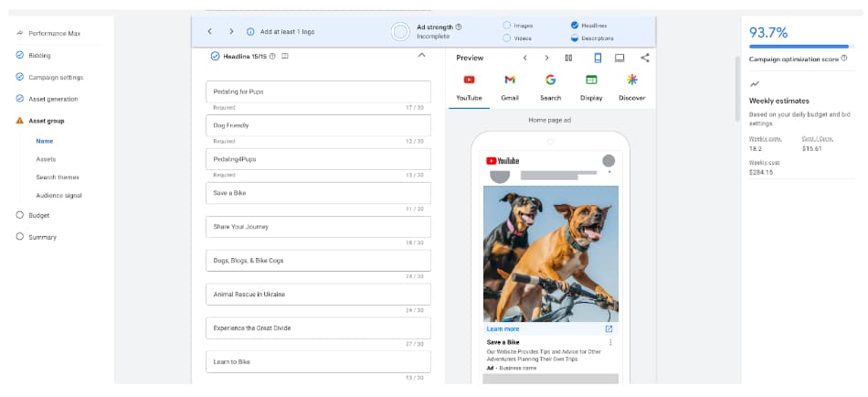Edit the 'Learn to Bike' headline field
Screen dimensions: 868x397
pos(318,361)
